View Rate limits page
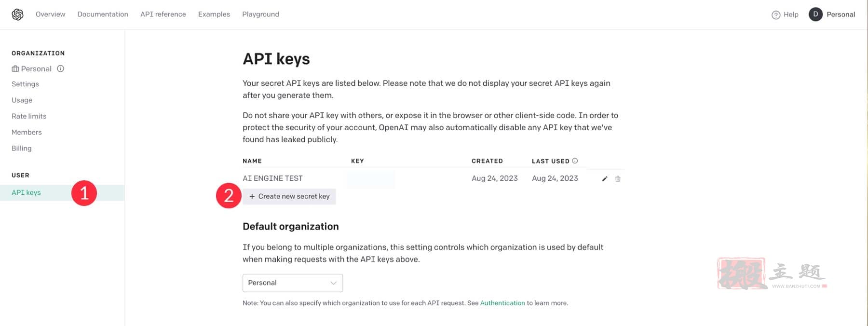Screen dimensions: 868x326 click(29, 116)
